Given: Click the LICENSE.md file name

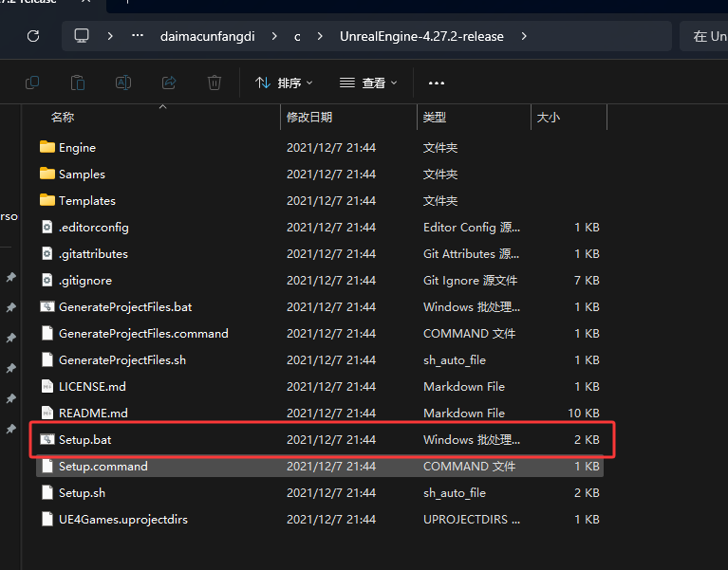Looking at the screenshot, I should click(x=92, y=386).
